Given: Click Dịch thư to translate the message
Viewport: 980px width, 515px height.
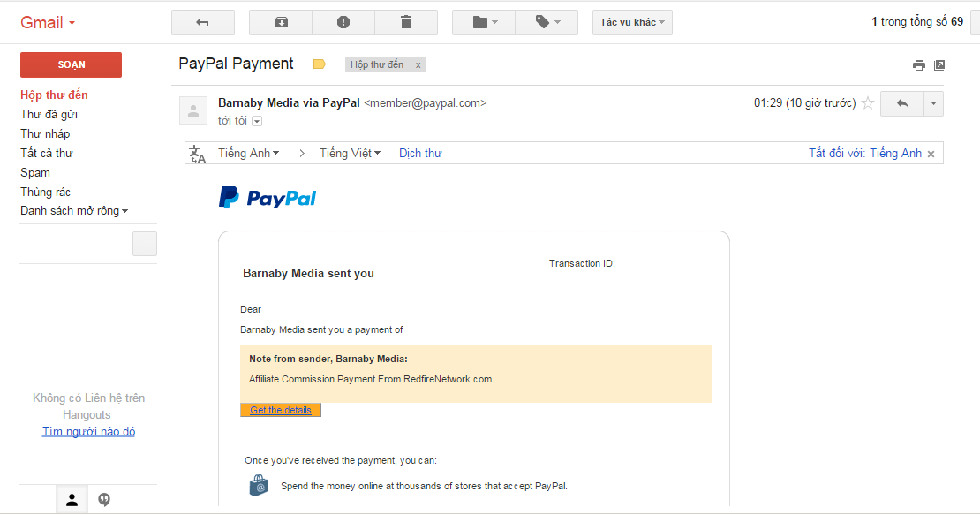Looking at the screenshot, I should pyautogui.click(x=420, y=153).
